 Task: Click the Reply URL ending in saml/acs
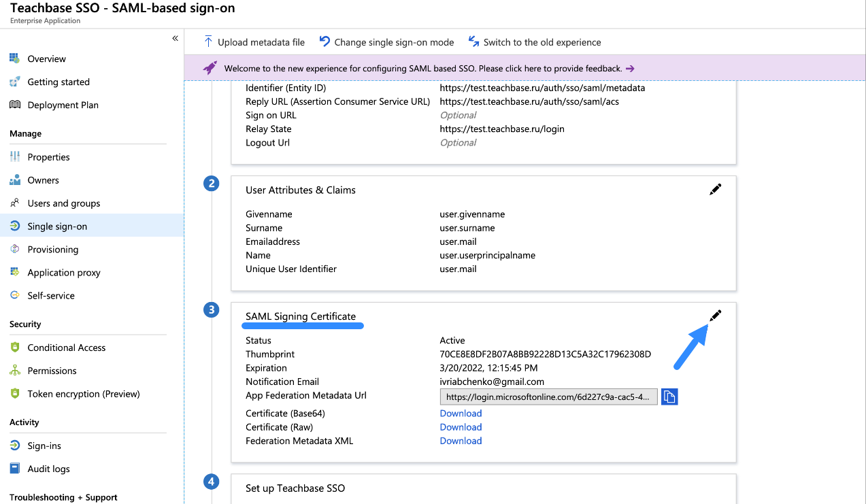[529, 101]
